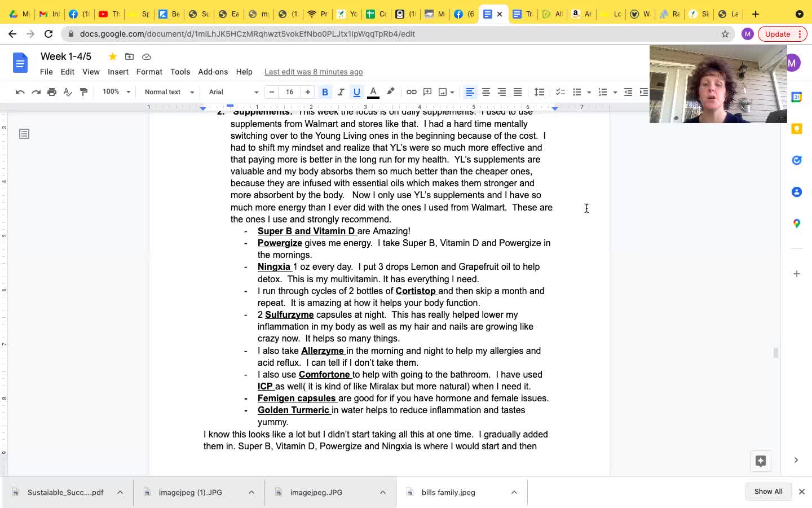Open last edit history link

pos(314,72)
